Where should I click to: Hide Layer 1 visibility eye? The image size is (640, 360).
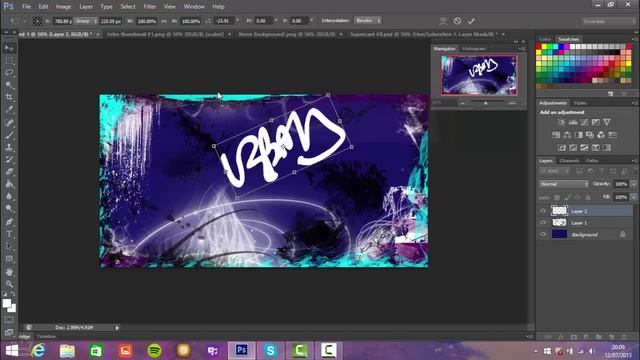point(543,223)
